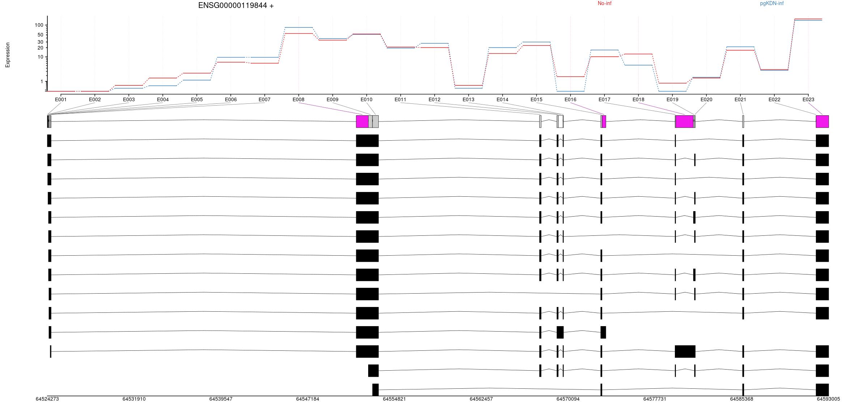Select the No-inf legend label
The width and height of the screenshot is (868, 405).
(604, 3)
